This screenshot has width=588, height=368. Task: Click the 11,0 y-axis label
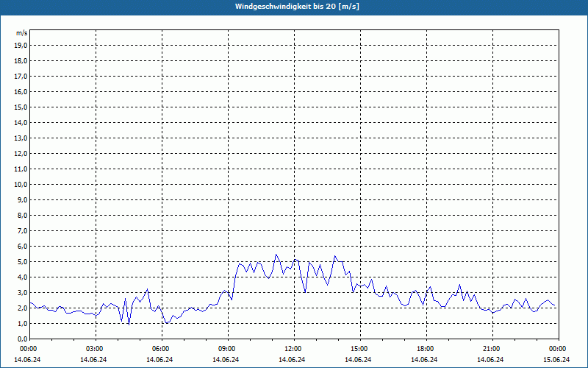[x=21, y=169]
